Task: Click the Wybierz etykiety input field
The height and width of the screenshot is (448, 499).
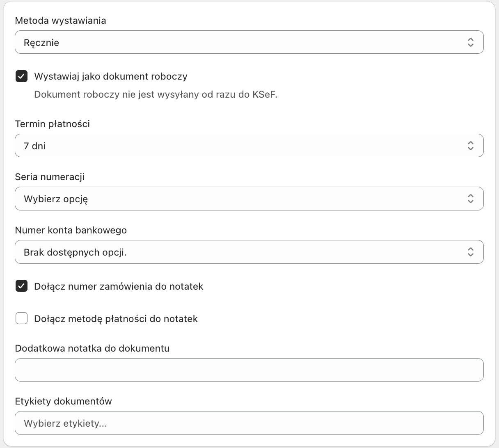Action: click(x=249, y=423)
